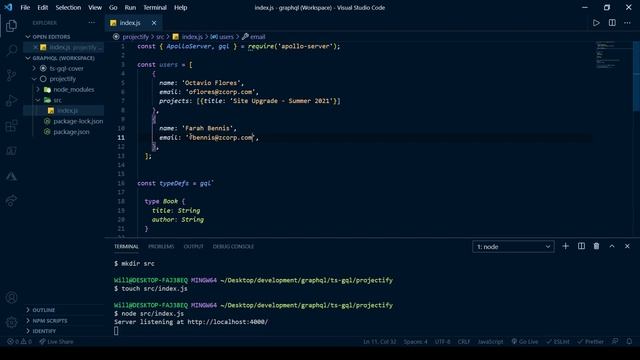Open the Explorer view in activity bar
The width and height of the screenshot is (640, 360).
coord(11,26)
